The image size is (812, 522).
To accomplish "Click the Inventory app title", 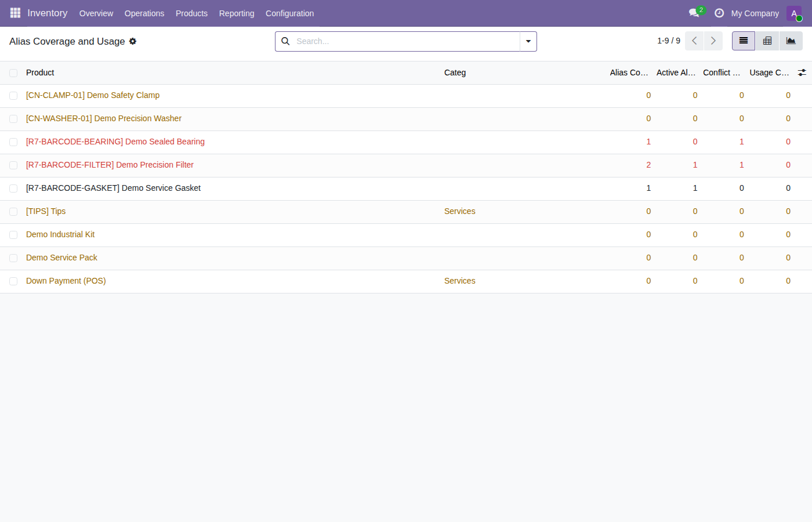I will tap(48, 13).
